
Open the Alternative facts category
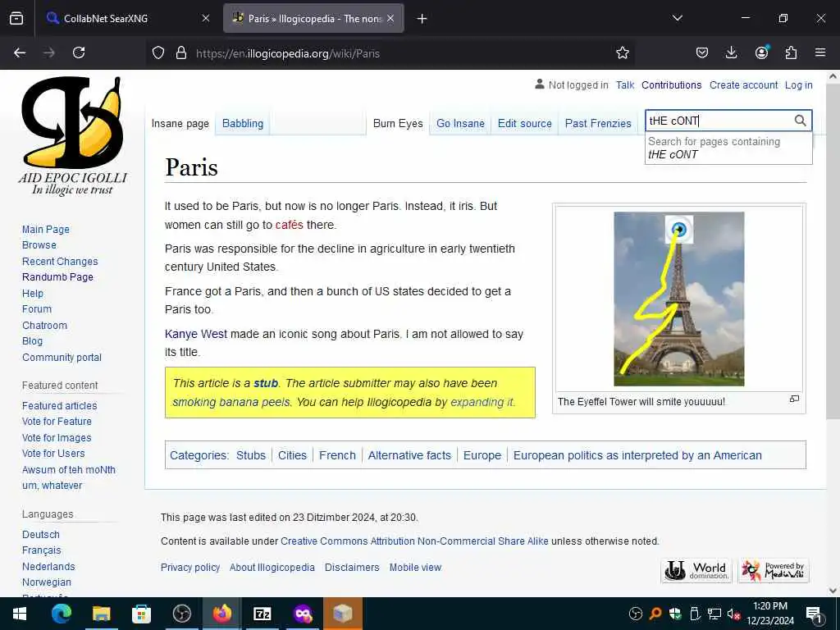click(x=409, y=455)
